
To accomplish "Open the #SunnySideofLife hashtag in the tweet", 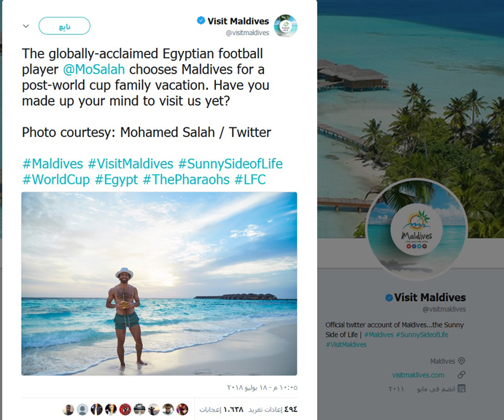I will [x=230, y=163].
